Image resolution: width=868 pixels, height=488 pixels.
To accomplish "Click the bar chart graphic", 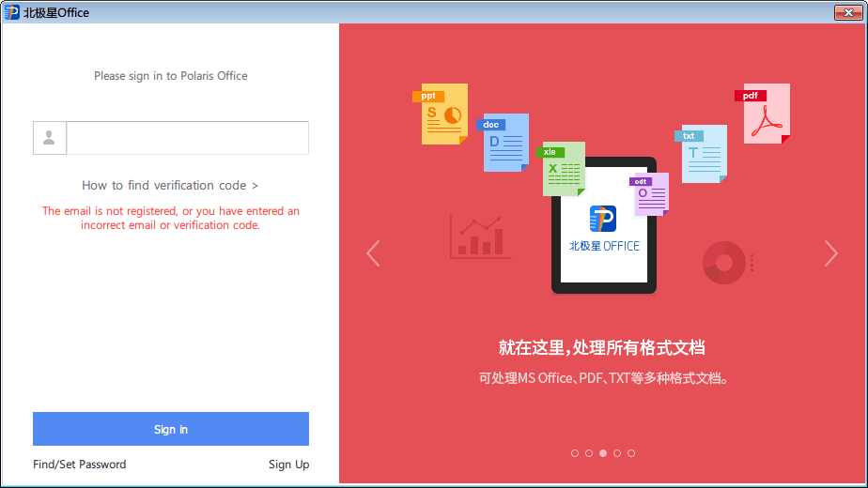I will (x=479, y=236).
